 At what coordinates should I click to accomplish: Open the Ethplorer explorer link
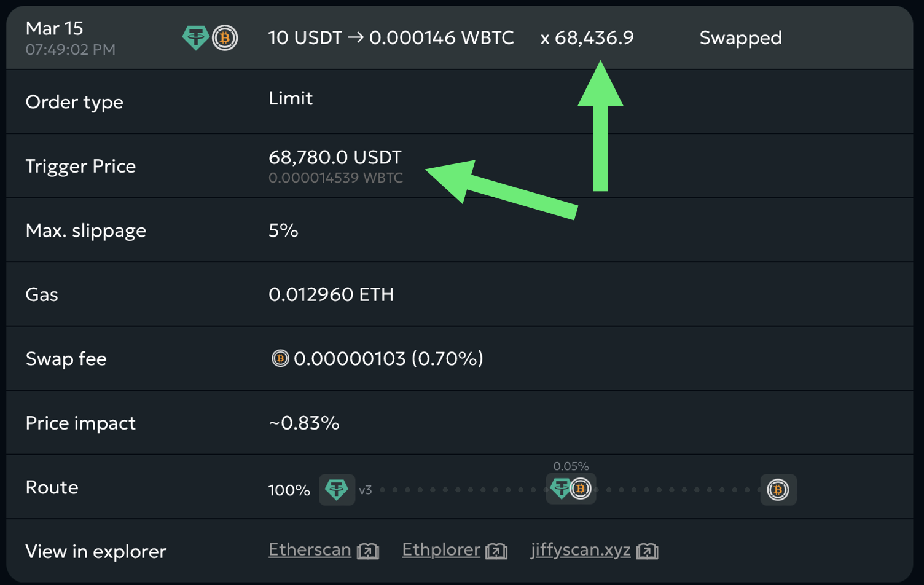tap(440, 549)
